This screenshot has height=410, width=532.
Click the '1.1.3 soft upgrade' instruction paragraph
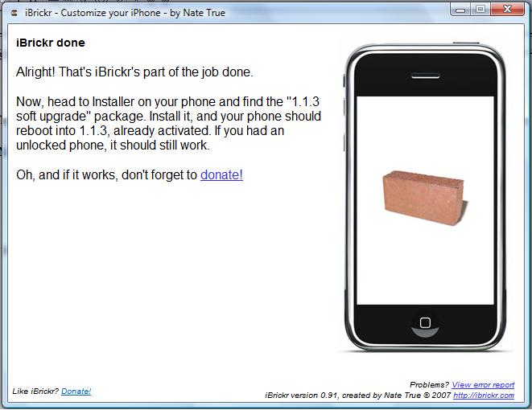(x=168, y=123)
